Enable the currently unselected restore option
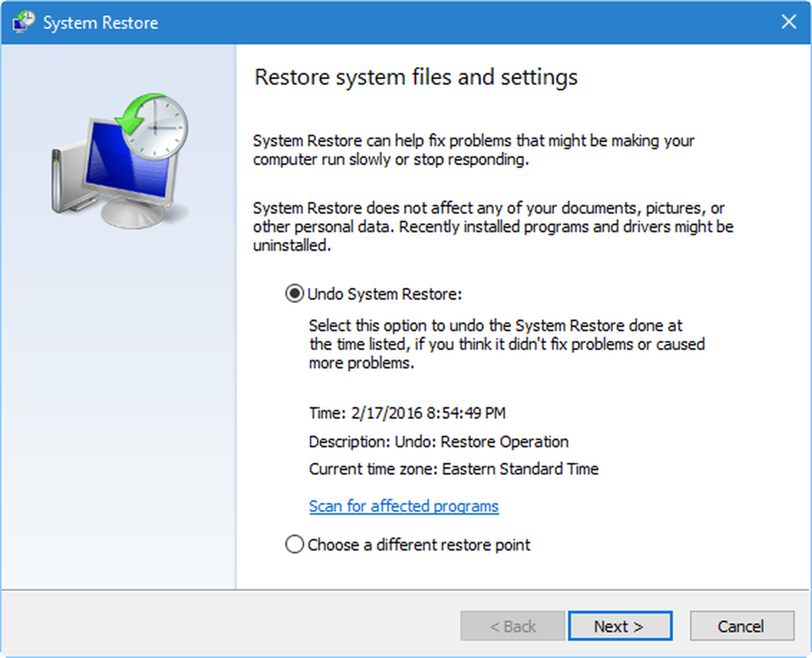This screenshot has height=658, width=812. click(x=294, y=544)
